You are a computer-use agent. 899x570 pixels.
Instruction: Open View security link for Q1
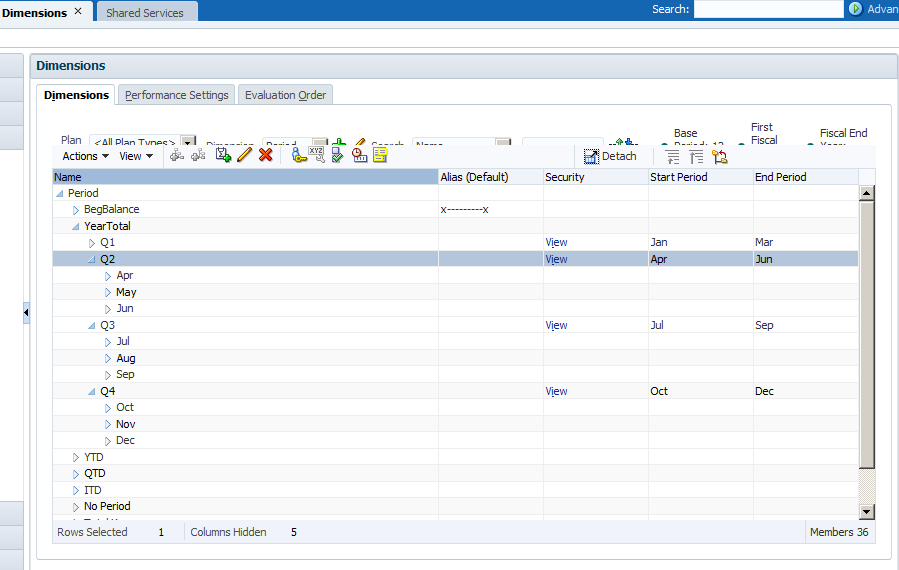556,243
